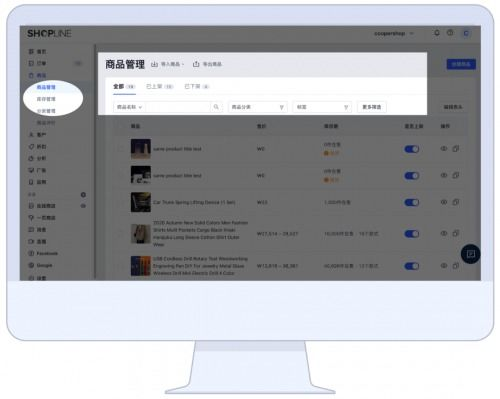Open the 直播 live stream sidebar icon

tap(31, 241)
